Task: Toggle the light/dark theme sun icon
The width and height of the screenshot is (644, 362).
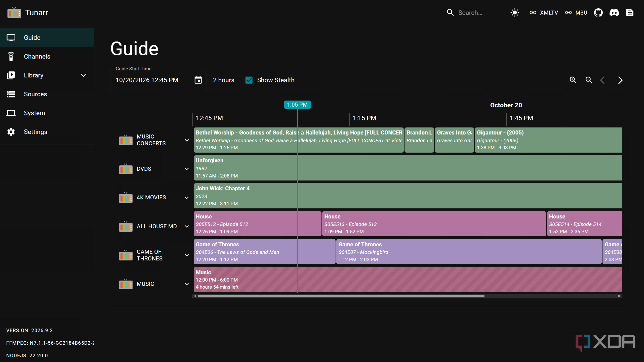Action: (515, 13)
